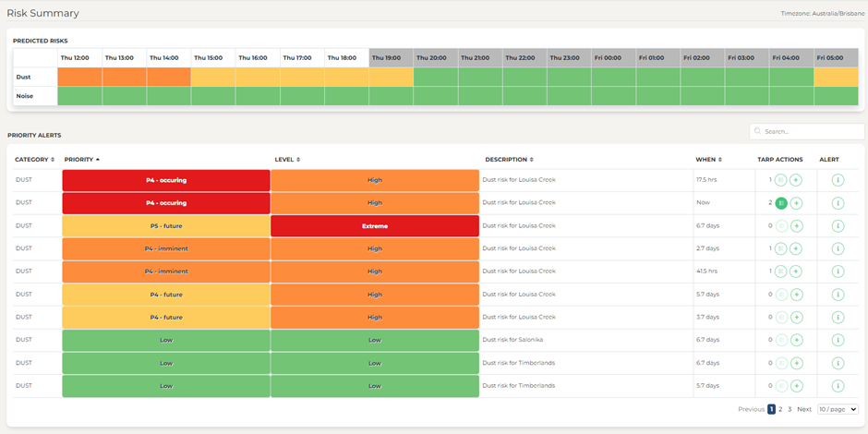Sort alerts by the When column
868x434 pixels.
(x=708, y=160)
